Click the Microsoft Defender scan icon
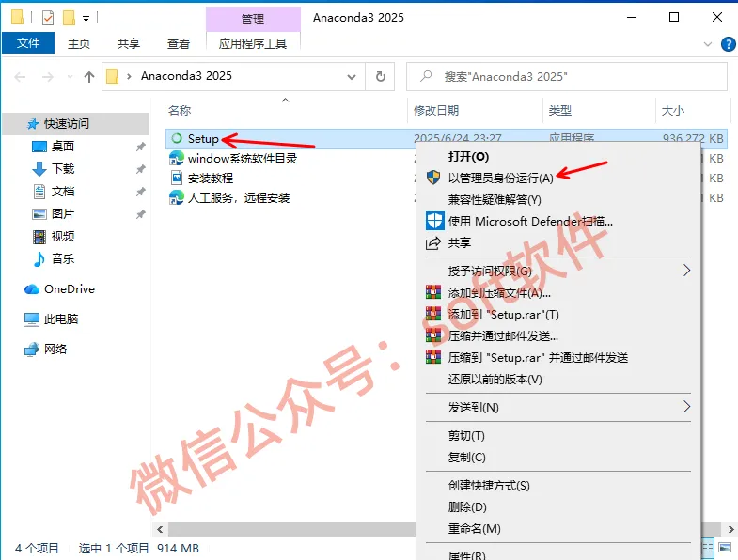The image size is (738, 560). click(x=434, y=221)
